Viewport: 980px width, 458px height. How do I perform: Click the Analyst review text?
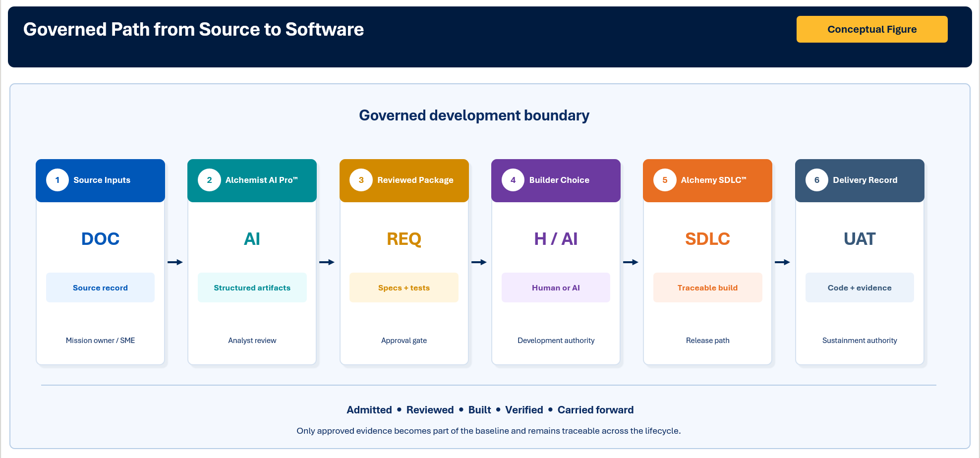click(252, 341)
